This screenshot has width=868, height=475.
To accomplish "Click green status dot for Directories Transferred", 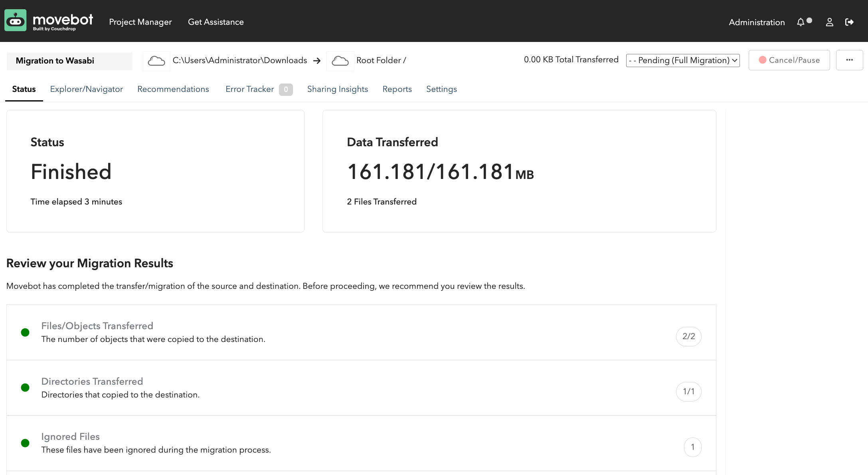I will coord(25,388).
